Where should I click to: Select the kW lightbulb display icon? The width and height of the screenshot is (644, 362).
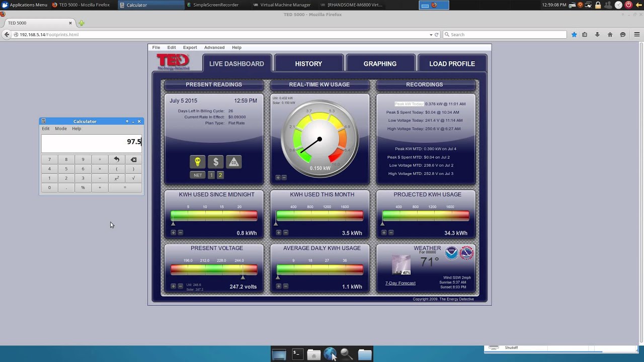[198, 161]
